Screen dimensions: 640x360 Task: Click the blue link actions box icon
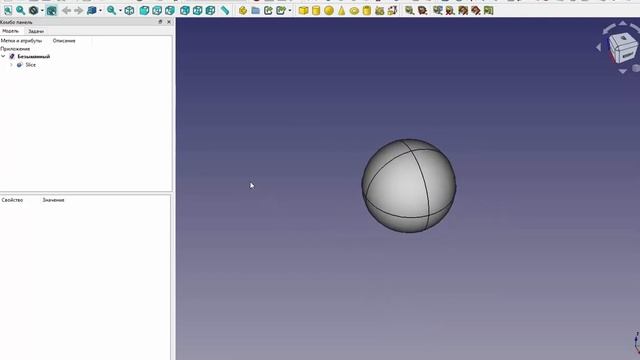[92, 11]
